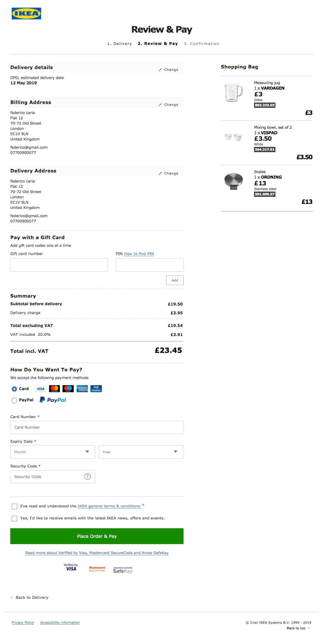323x644 pixels.
Task: Tick the terms and conditions checkbox
Action: click(x=14, y=506)
